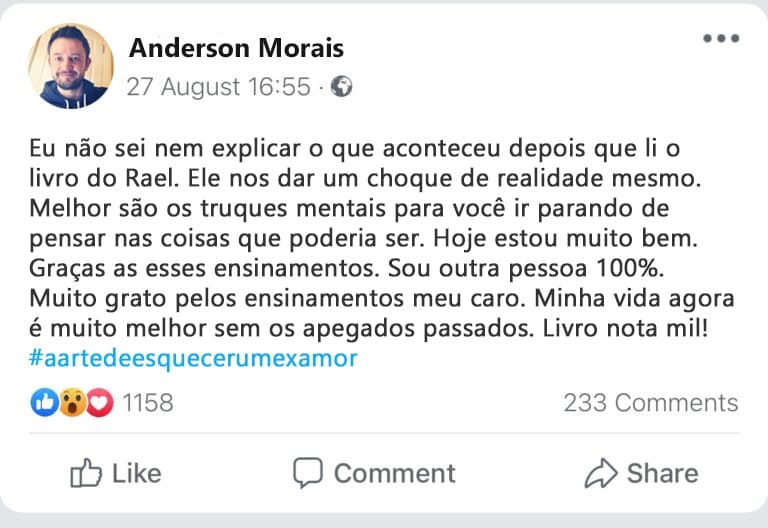View the 1158 reactions count list
The image size is (768, 528).
click(x=147, y=403)
